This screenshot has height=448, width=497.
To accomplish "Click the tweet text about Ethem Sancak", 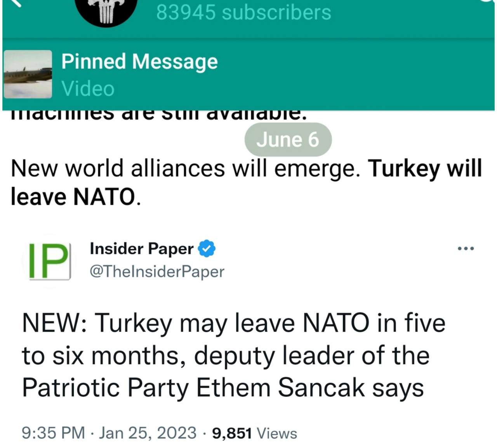I will click(233, 355).
